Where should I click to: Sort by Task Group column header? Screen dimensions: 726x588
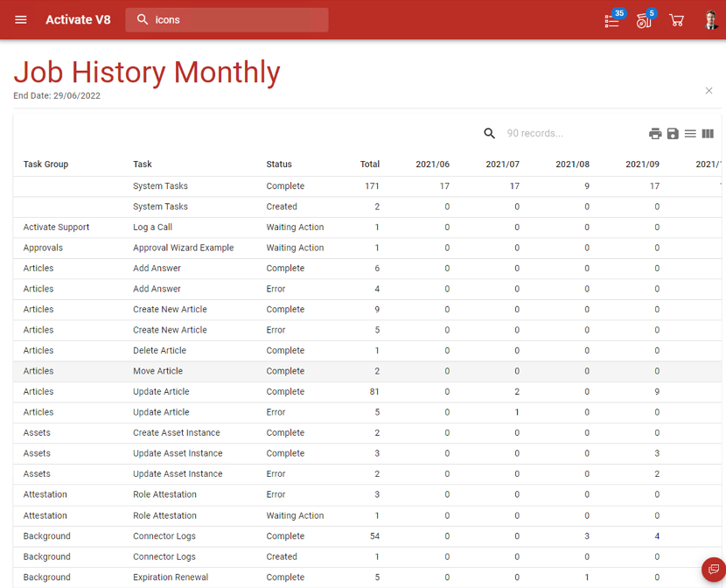[45, 164]
